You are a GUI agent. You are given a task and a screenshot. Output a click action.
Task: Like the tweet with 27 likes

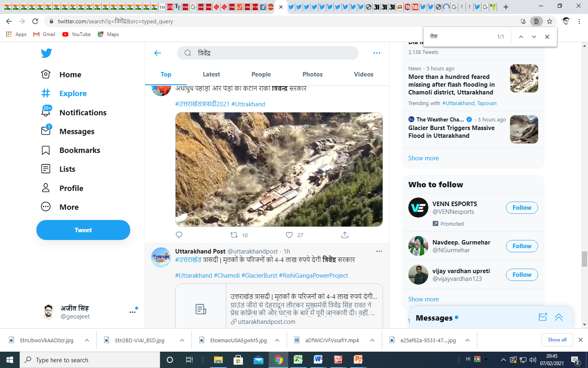click(x=289, y=235)
